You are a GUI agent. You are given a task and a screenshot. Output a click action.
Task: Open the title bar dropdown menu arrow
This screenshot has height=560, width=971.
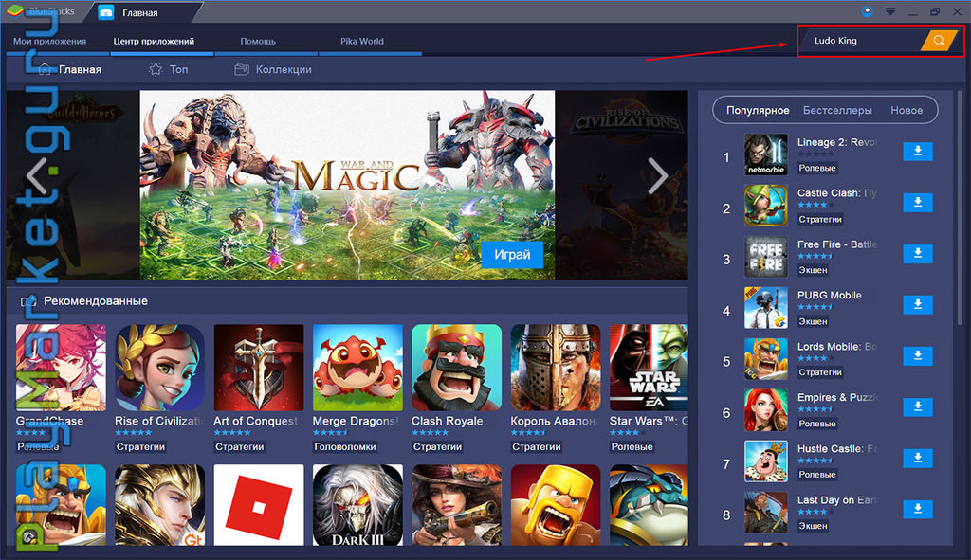tap(889, 11)
